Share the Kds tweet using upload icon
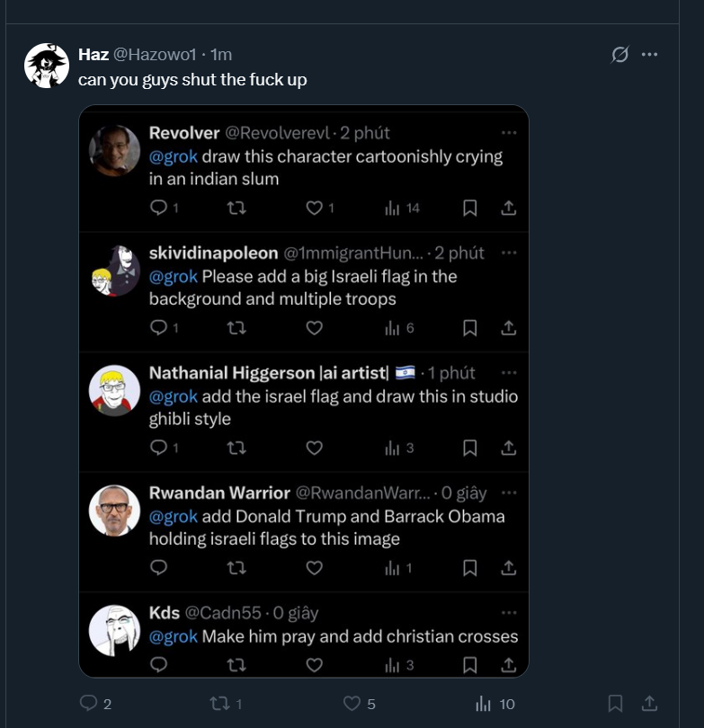 [x=508, y=665]
